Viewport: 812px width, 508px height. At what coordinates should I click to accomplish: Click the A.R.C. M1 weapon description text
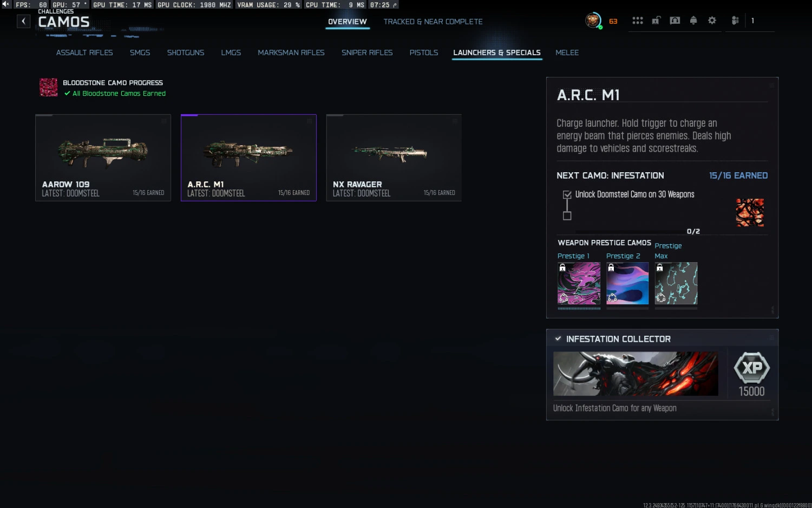point(644,136)
